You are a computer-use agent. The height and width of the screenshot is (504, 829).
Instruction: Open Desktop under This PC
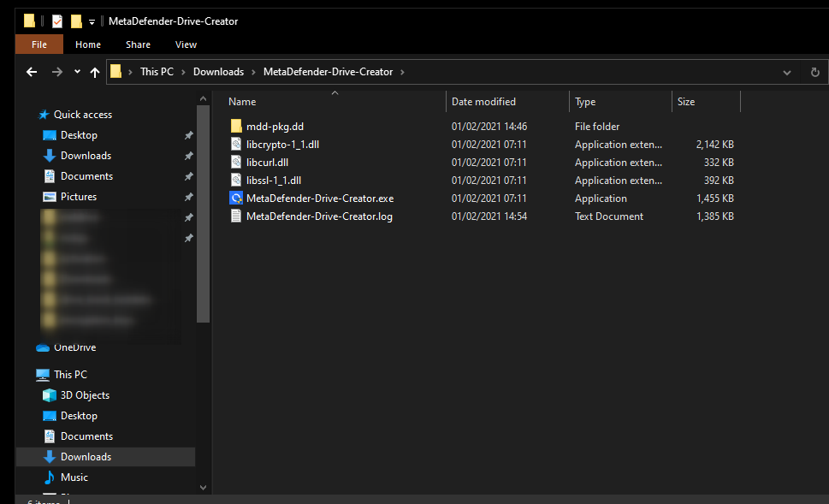click(79, 416)
